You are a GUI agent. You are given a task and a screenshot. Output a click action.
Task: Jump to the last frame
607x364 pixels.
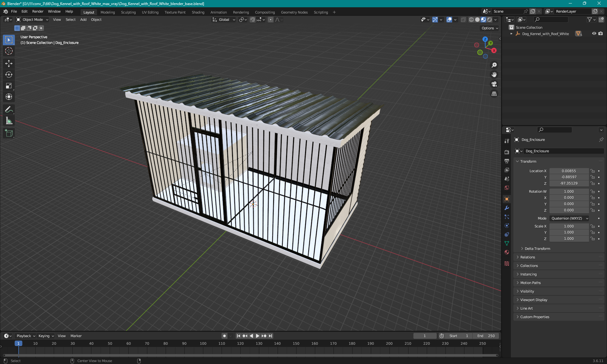270,336
